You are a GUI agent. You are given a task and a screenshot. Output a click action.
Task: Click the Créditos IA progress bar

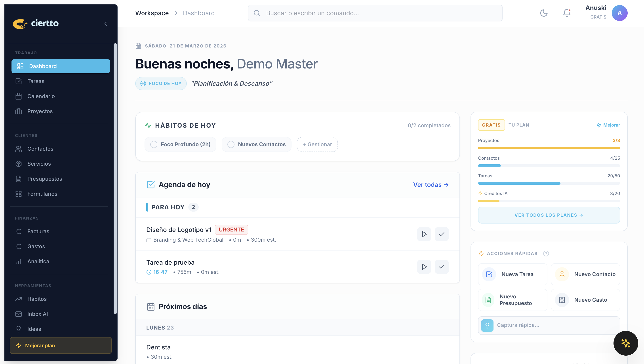point(549,201)
